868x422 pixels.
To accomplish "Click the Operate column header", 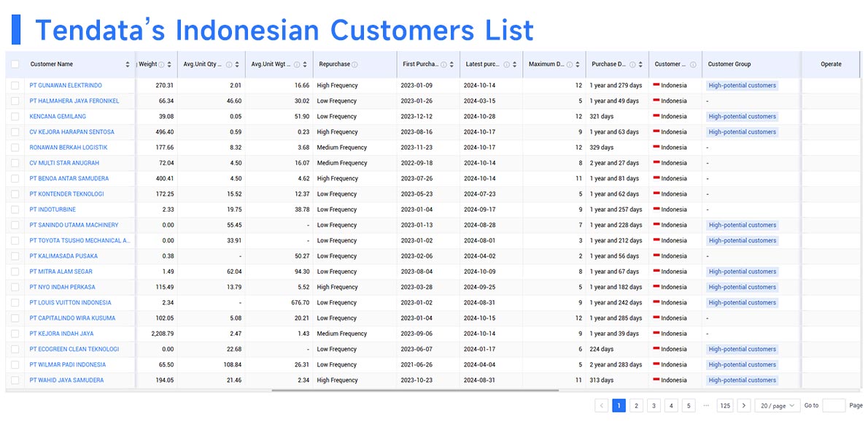I will click(831, 64).
